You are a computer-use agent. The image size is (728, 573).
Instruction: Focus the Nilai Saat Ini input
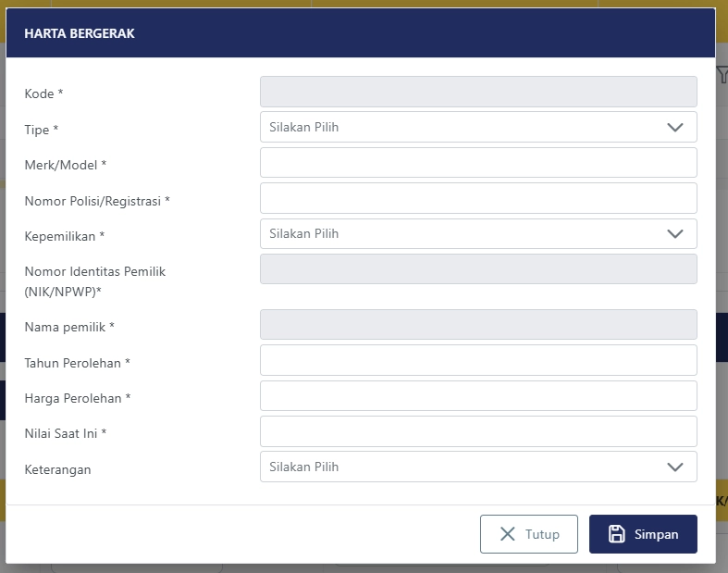pyautogui.click(x=477, y=431)
